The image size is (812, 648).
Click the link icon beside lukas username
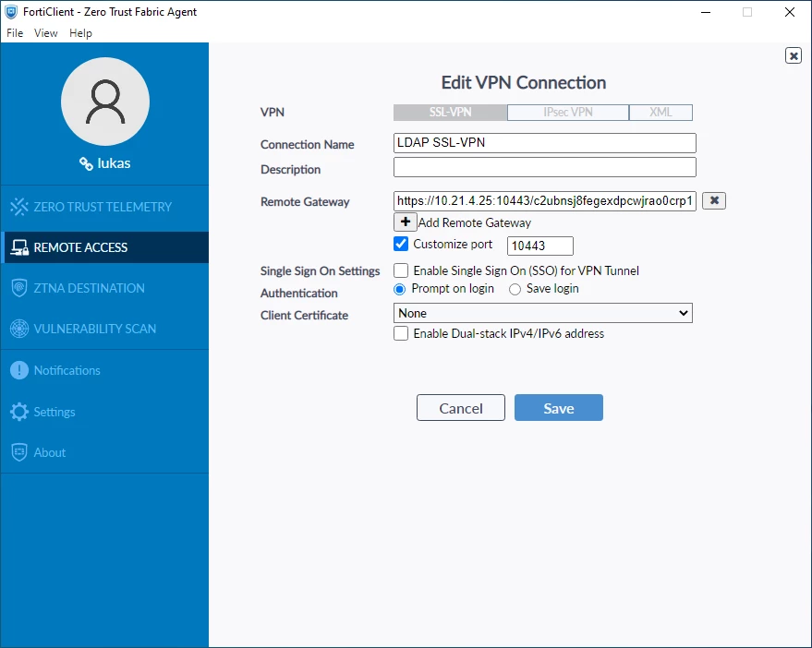[86, 163]
